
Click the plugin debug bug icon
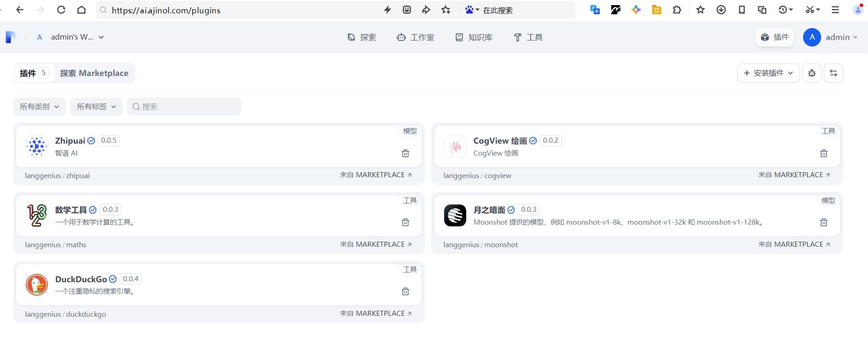[812, 73]
